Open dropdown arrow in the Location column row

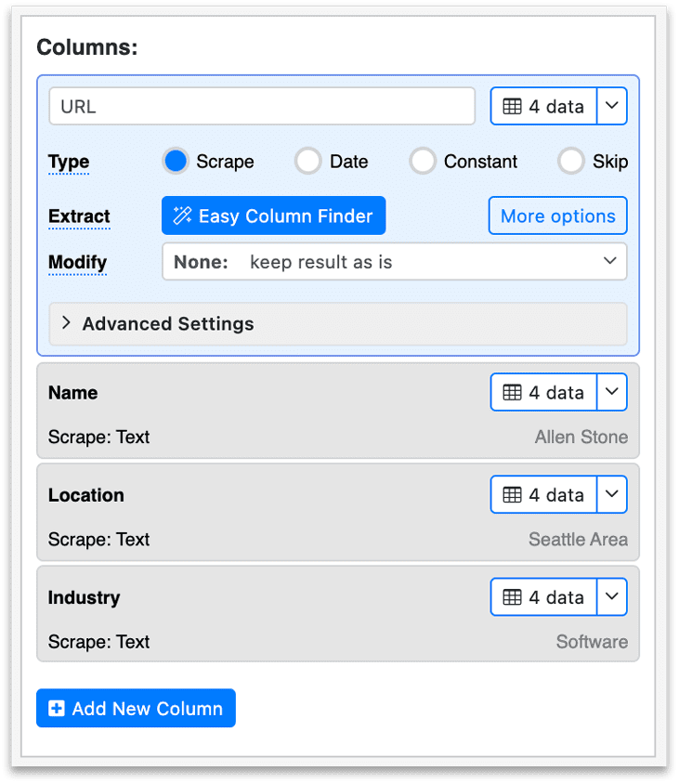(x=611, y=495)
